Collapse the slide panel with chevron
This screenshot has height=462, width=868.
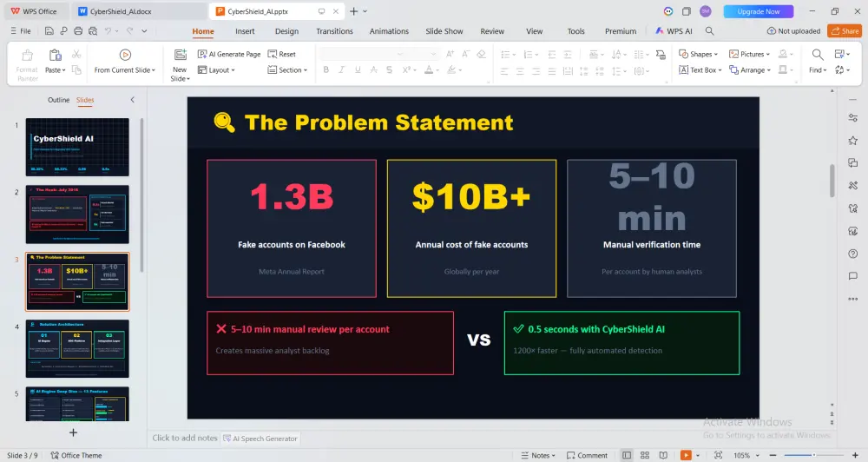[x=132, y=100]
